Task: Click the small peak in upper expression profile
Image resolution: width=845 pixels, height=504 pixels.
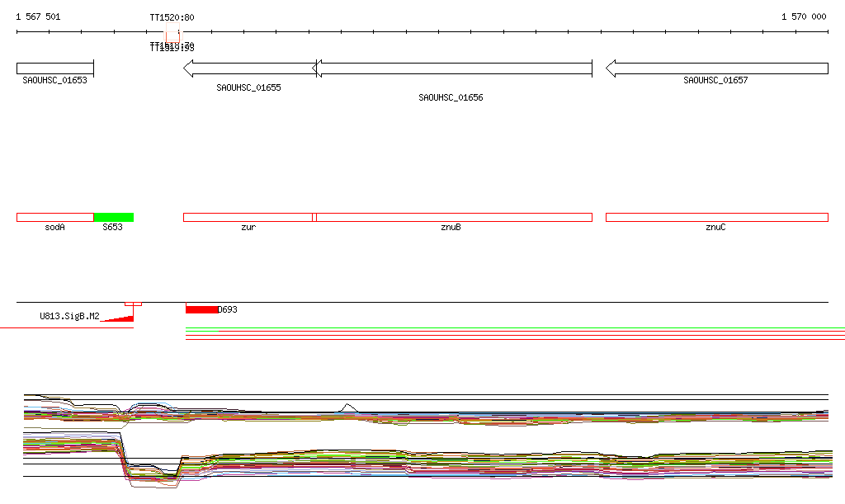Action: point(349,406)
